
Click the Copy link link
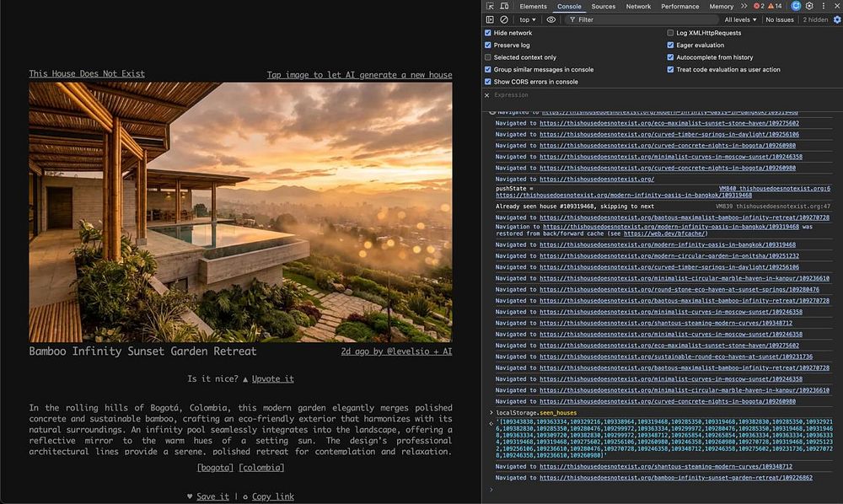tap(272, 496)
